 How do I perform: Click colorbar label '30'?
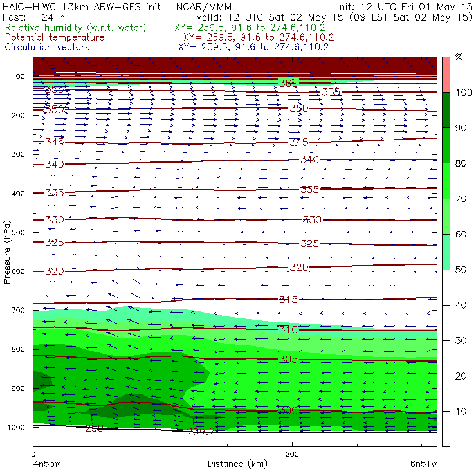(x=461, y=341)
